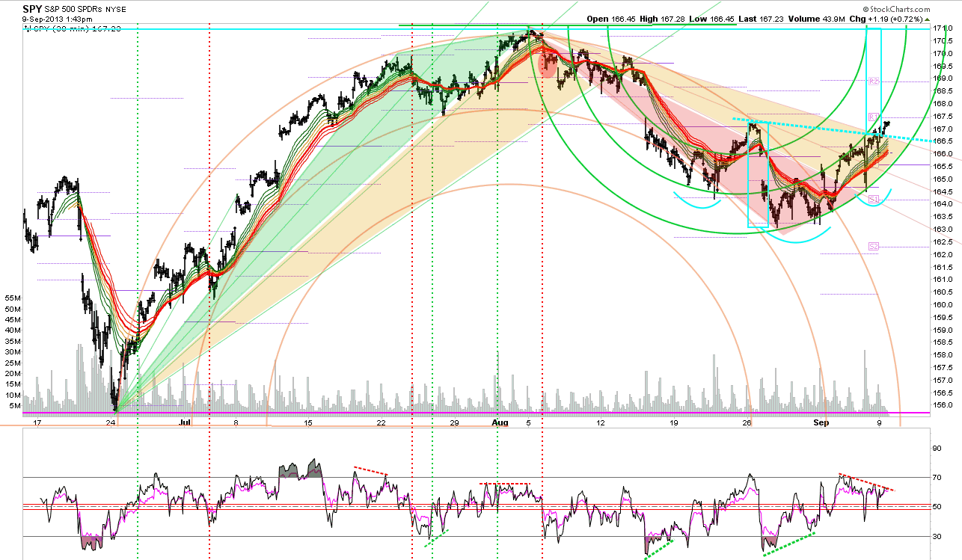Screen dimensions: 962x560
Task: Click the 156.0 price axis label
Action: (x=942, y=405)
